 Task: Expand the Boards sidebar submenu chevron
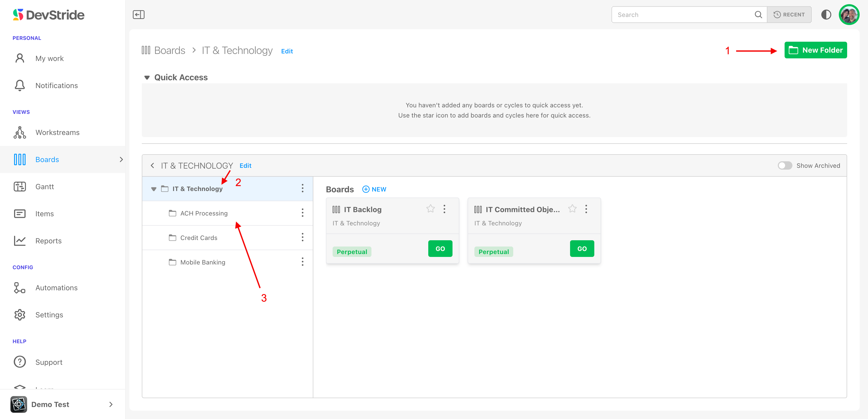pos(121,159)
